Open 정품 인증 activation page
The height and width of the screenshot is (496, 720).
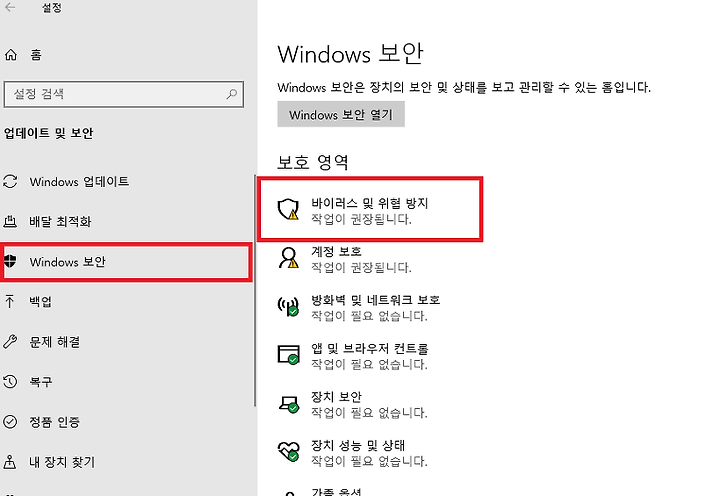coord(54,422)
